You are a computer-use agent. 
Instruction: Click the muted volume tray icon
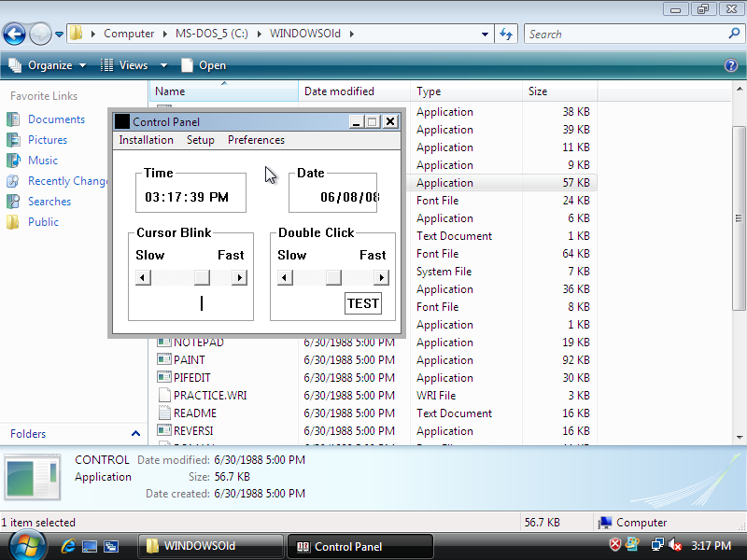pos(674,545)
